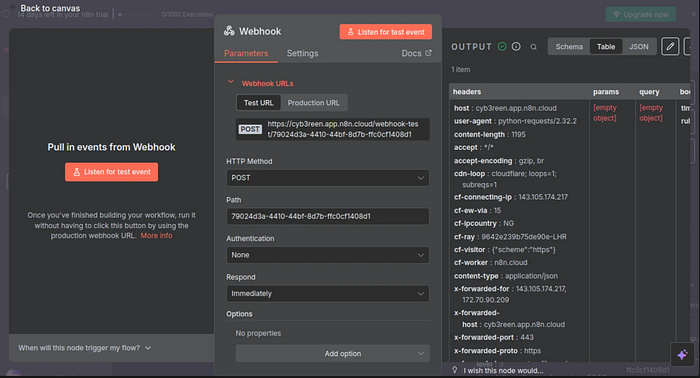Open the output search magnifier icon
This screenshot has width=700, height=378.
click(533, 47)
